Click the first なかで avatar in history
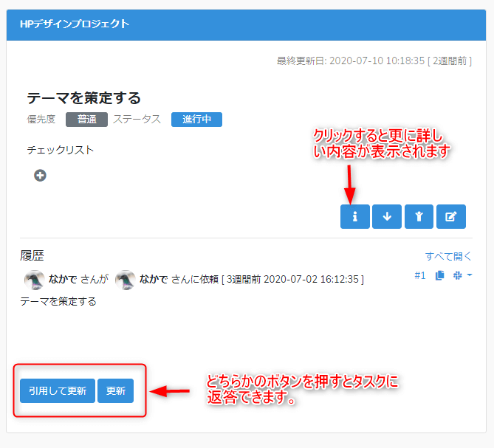The image size is (494, 448). point(34,280)
